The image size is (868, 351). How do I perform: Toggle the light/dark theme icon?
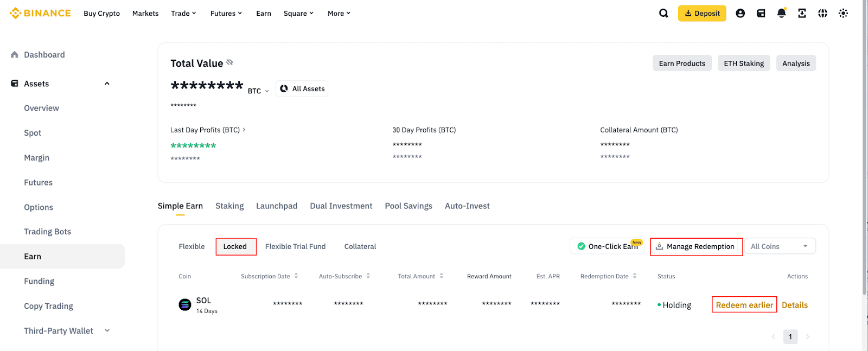pos(843,14)
